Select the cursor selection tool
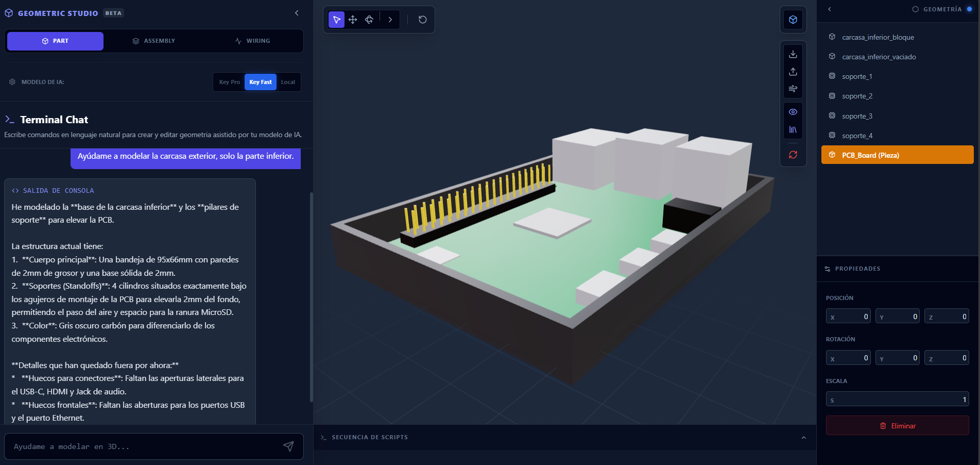This screenshot has width=980, height=465. (336, 20)
